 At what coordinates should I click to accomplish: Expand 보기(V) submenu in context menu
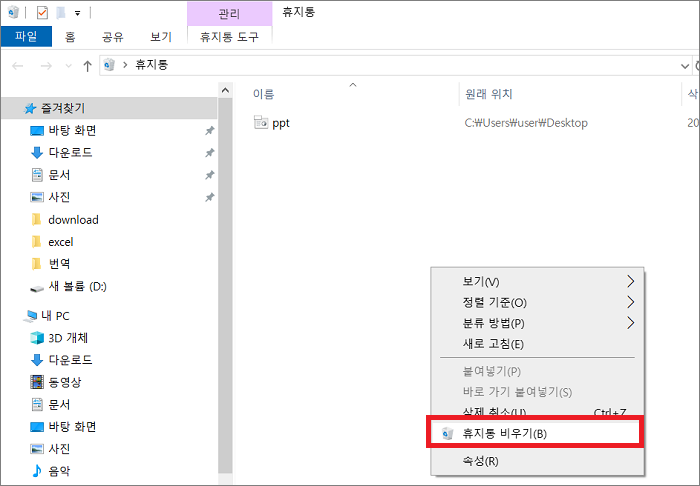pyautogui.click(x=537, y=282)
